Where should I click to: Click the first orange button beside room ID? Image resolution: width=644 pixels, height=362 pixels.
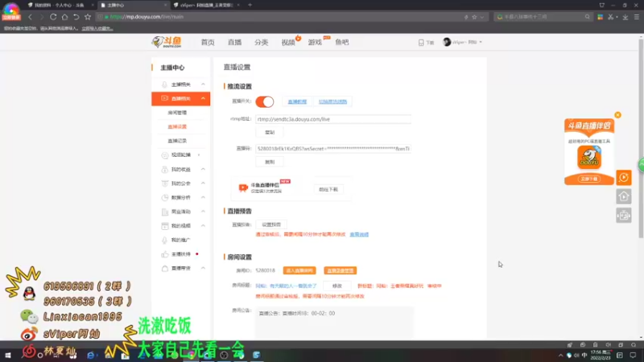coord(299,270)
